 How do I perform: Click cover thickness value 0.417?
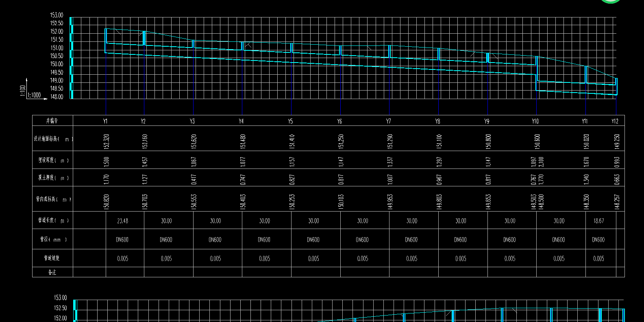click(x=194, y=179)
